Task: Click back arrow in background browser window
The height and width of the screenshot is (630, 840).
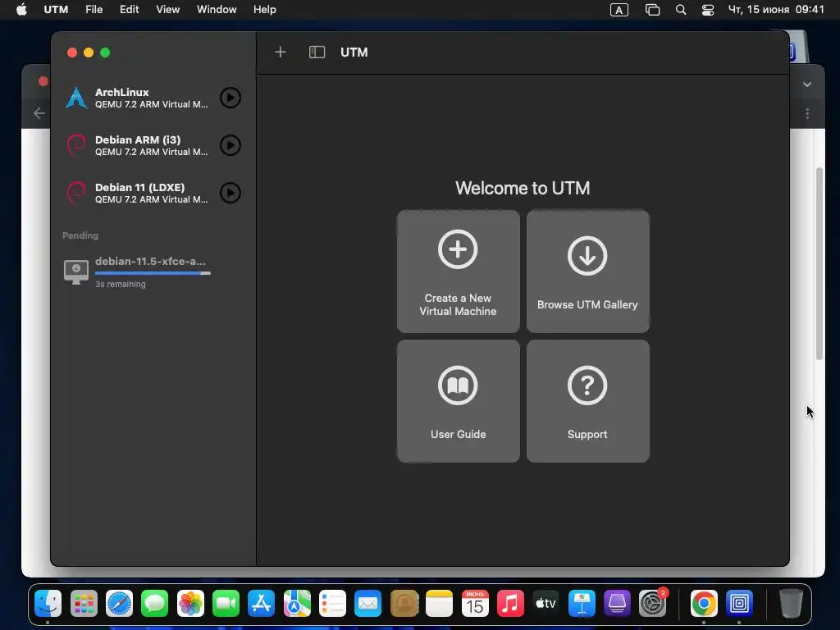Action: point(39,113)
